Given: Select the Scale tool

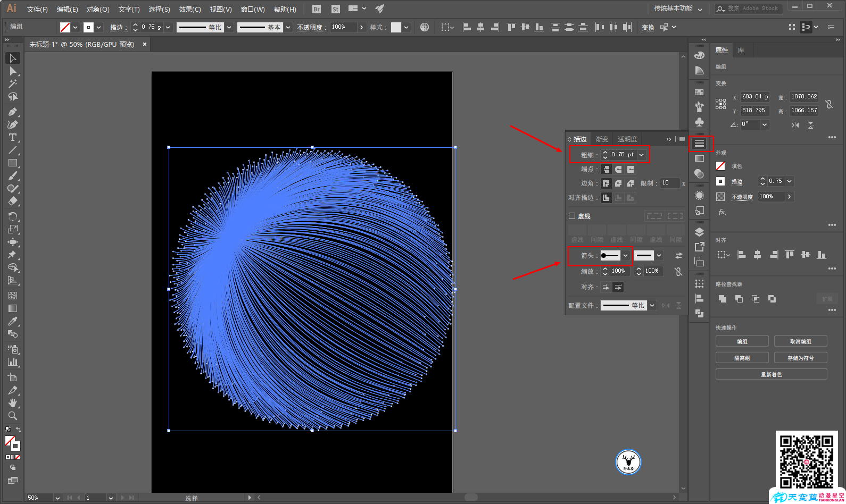Looking at the screenshot, I should [13, 229].
